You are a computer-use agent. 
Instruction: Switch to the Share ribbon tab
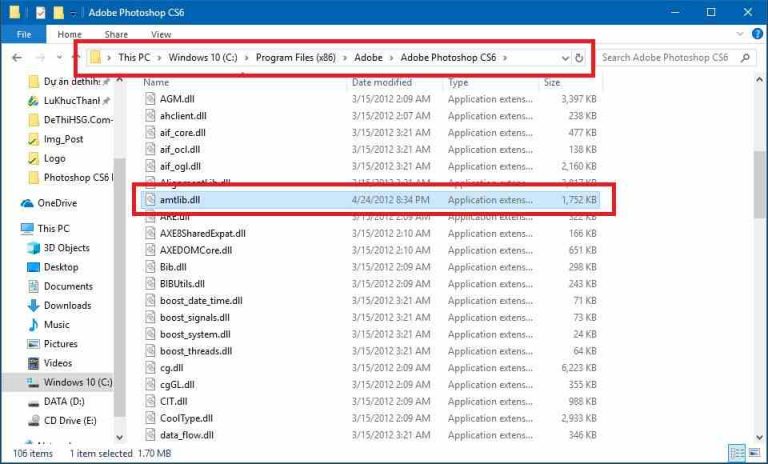pos(115,34)
